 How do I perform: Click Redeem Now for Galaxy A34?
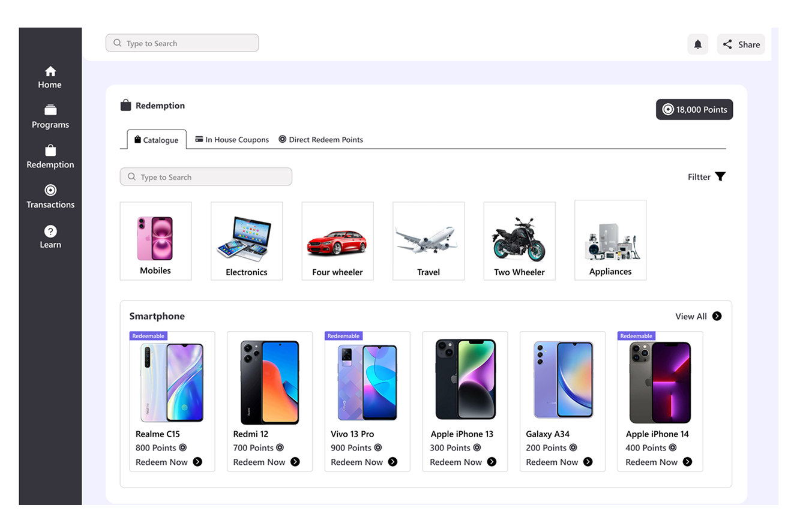pyautogui.click(x=552, y=462)
